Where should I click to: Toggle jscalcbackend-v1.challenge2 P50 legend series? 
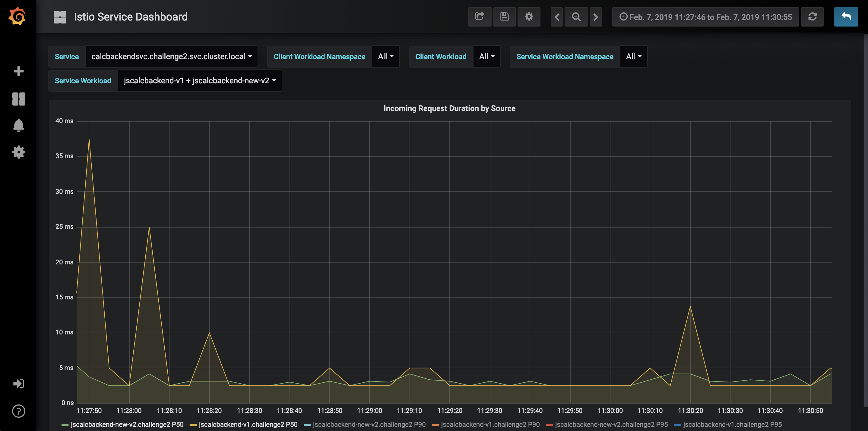(x=248, y=425)
